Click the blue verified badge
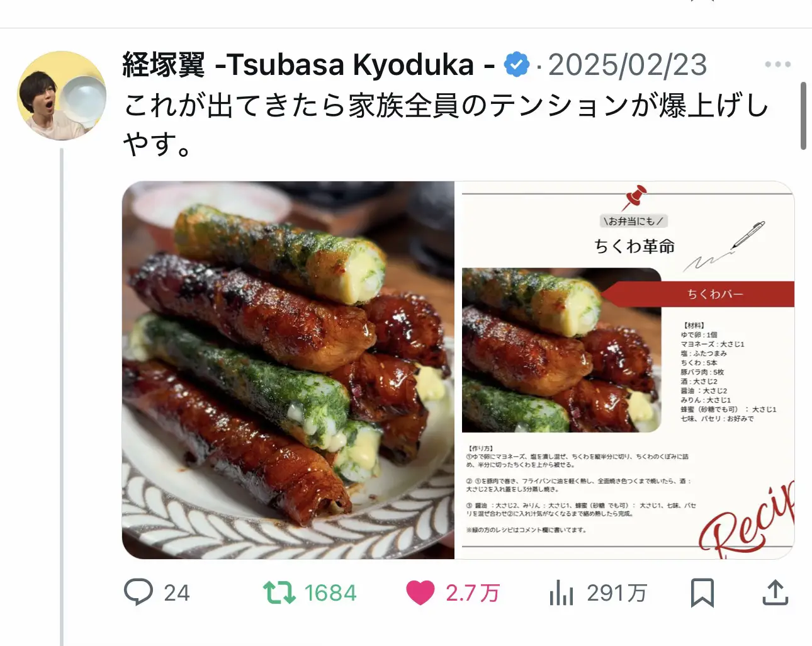 coord(517,65)
